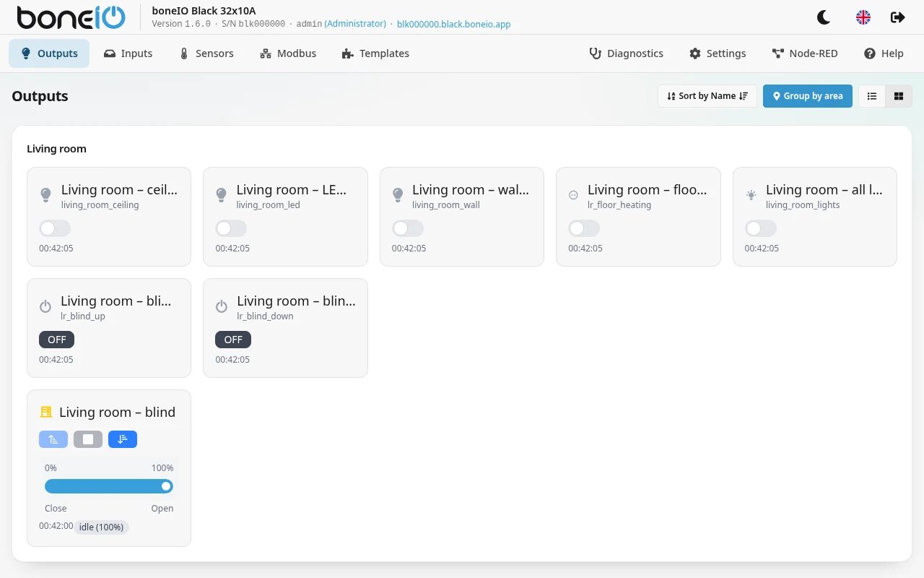Screen dimensions: 924x578
Task: Click the boneIO logo
Action: tap(71, 17)
